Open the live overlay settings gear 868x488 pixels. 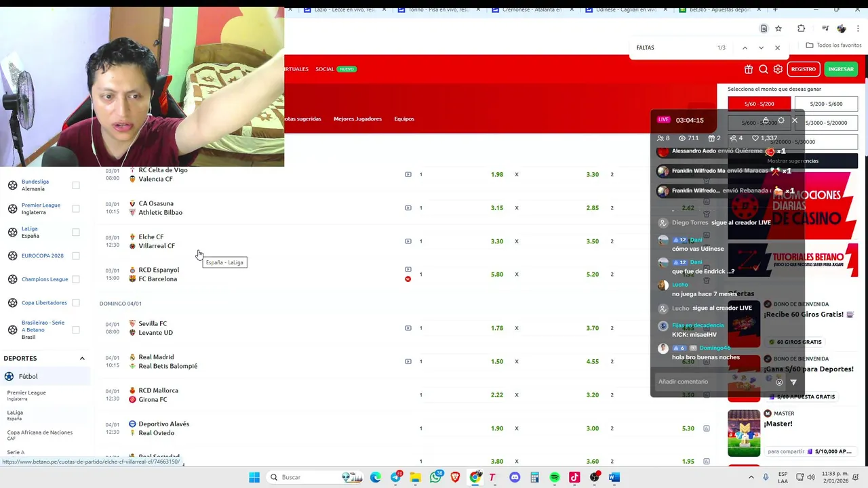click(x=781, y=121)
